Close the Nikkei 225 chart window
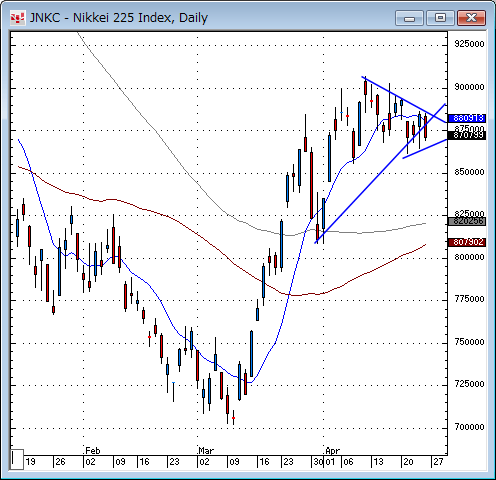The height and width of the screenshot is (480, 496). (471, 18)
